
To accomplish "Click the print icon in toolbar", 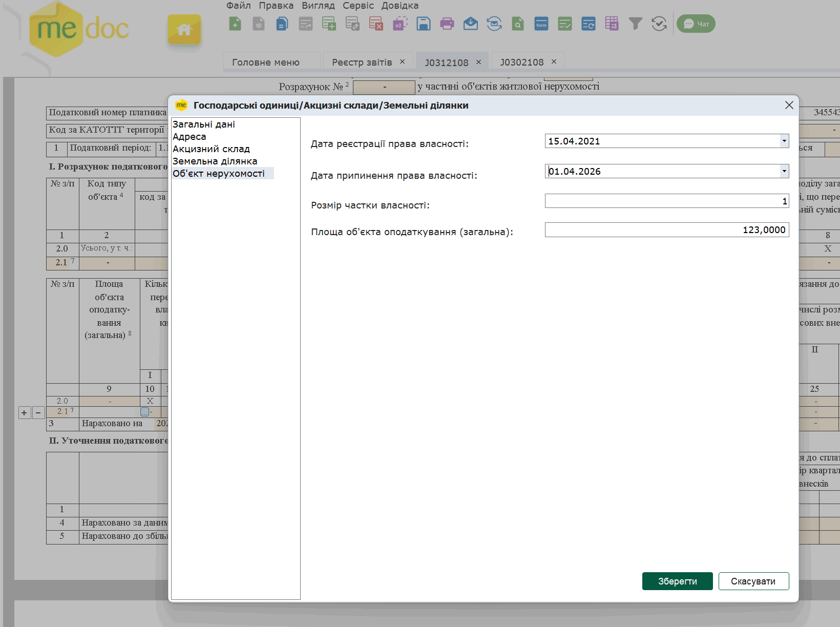I will click(447, 24).
